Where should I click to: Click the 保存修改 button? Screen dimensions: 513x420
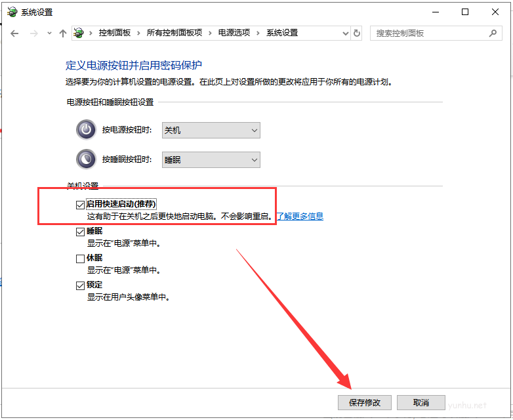pyautogui.click(x=365, y=402)
